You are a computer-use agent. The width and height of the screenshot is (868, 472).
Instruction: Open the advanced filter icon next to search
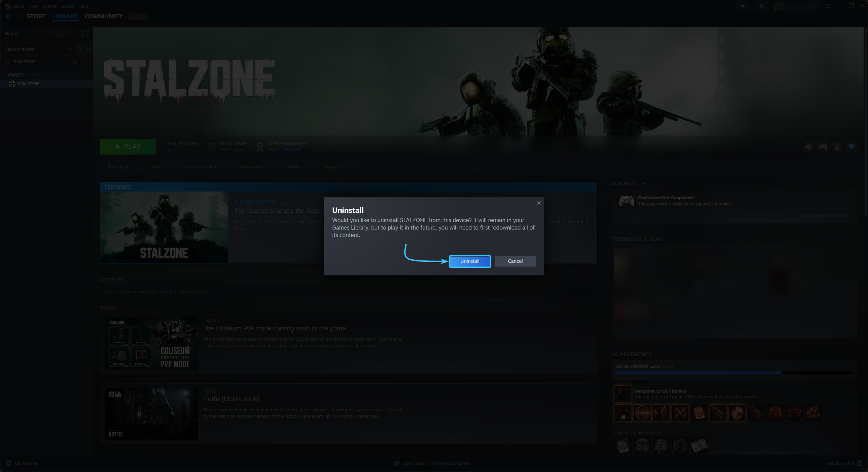coord(85,61)
